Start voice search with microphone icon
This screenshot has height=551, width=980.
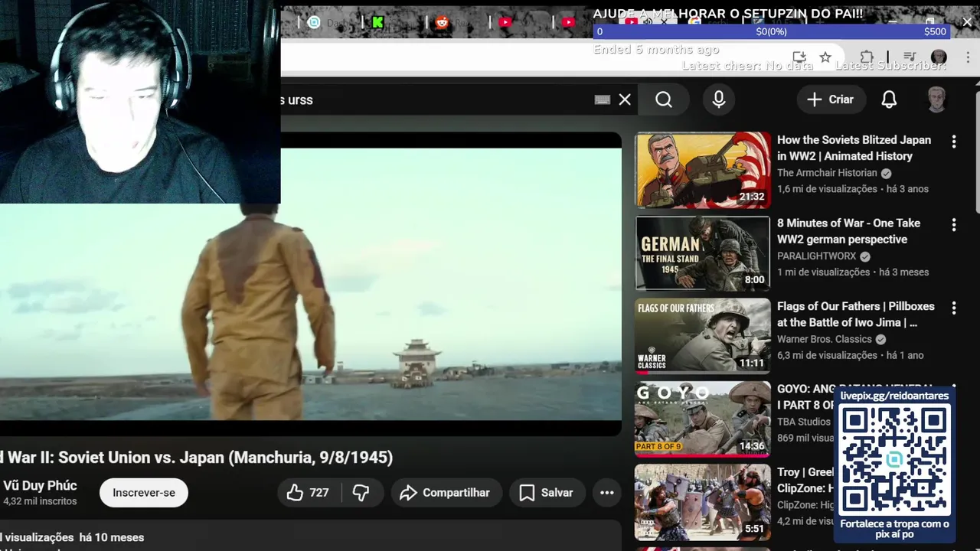(718, 99)
